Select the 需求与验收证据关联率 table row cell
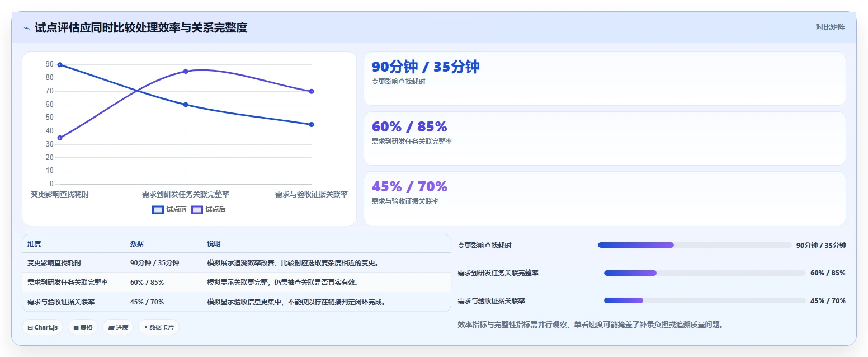 tap(61, 302)
